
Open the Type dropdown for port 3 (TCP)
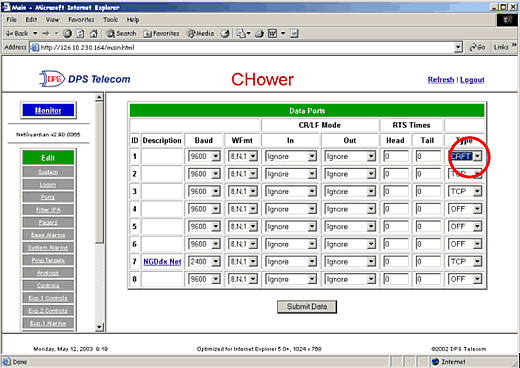point(478,191)
